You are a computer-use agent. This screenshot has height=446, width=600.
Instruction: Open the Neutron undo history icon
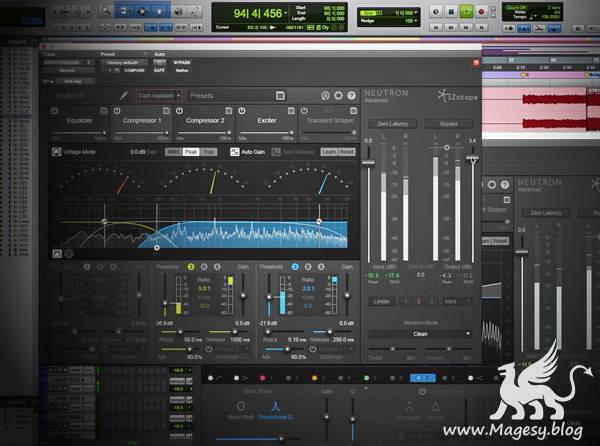325,96
